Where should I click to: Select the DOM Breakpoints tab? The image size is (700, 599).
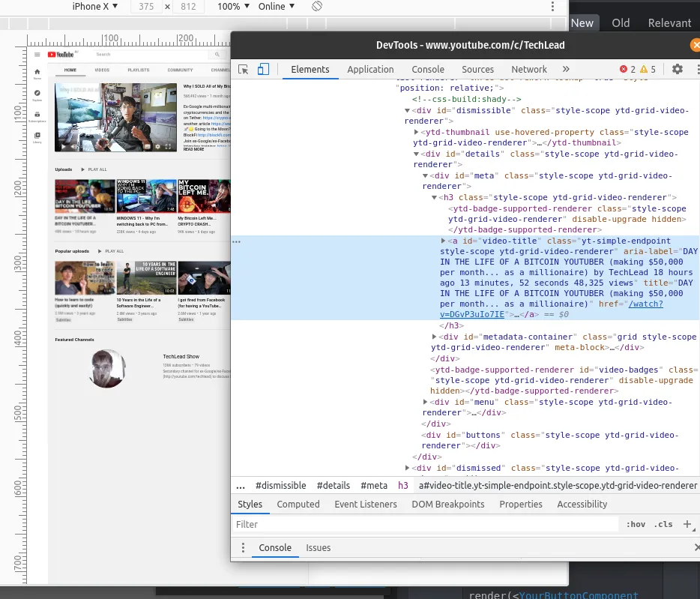click(x=447, y=505)
